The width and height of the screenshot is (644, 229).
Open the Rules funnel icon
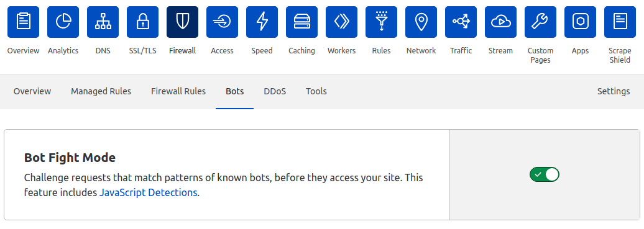point(382,22)
